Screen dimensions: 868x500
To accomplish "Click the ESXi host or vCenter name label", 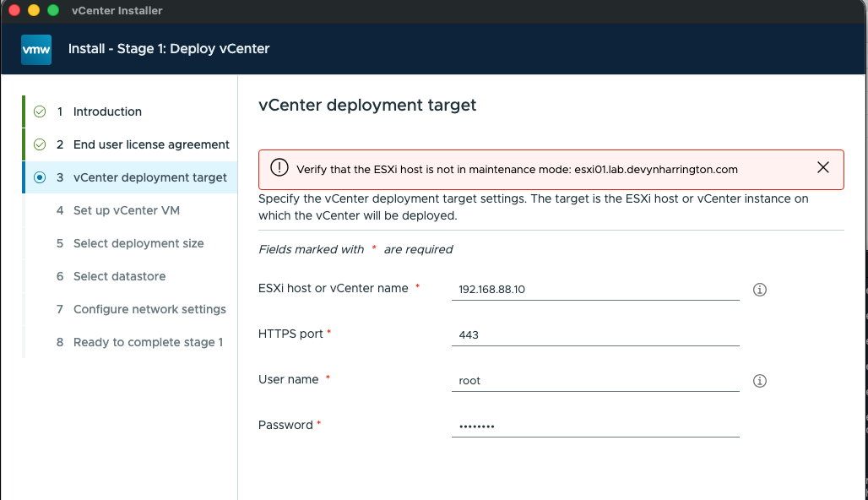I will 334,289.
